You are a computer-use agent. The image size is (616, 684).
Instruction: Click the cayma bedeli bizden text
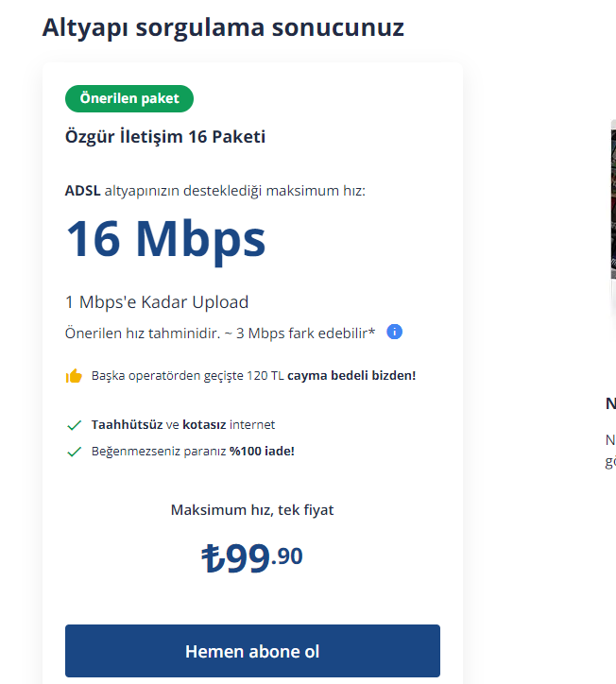pyautogui.click(x=351, y=376)
